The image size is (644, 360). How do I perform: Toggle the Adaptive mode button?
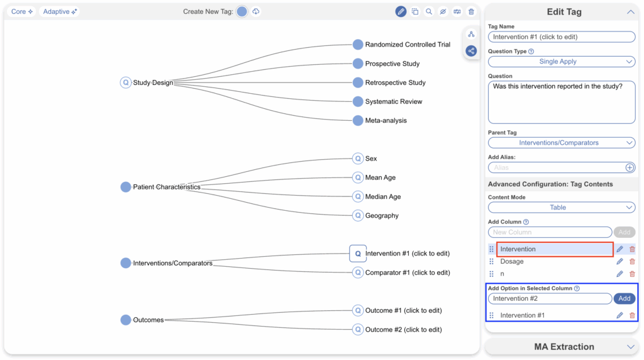coord(60,11)
